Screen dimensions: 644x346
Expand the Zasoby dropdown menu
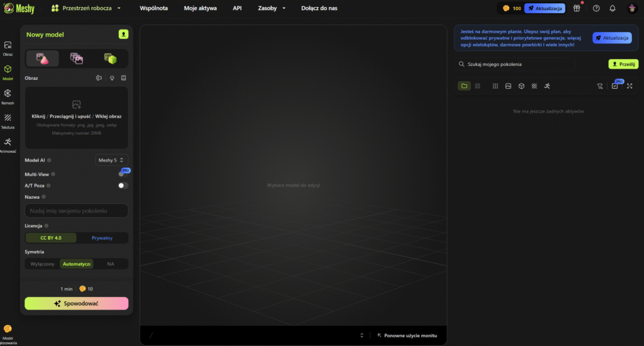point(272,8)
